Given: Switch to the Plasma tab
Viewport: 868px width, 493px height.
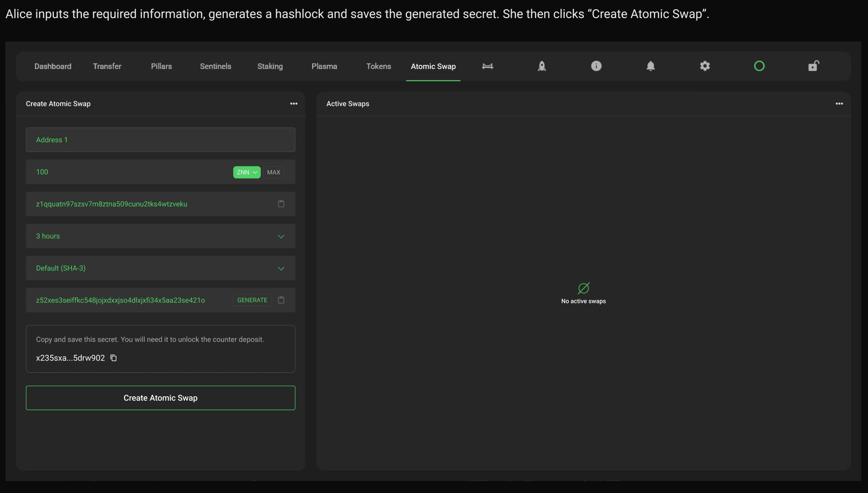Looking at the screenshot, I should (x=324, y=66).
